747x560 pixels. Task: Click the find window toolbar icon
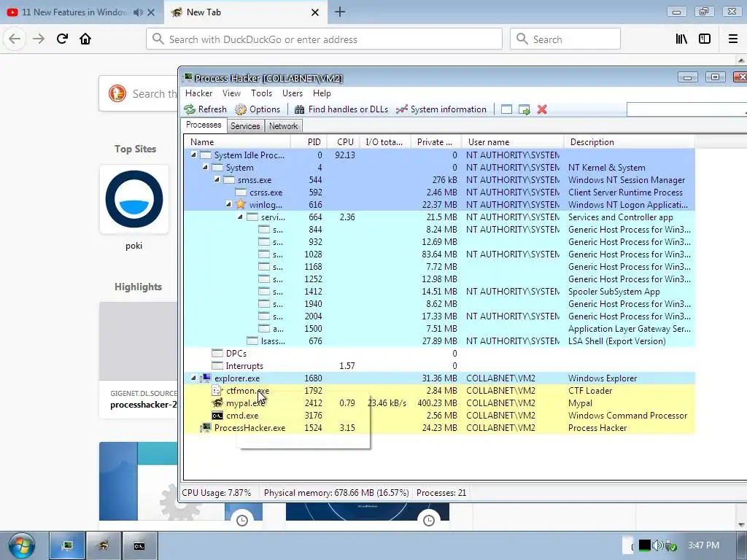(506, 109)
